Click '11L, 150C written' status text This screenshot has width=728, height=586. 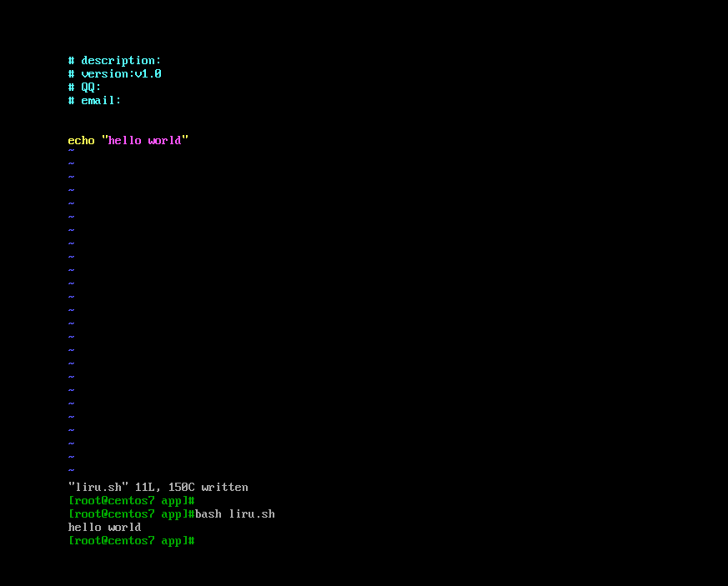[191, 487]
